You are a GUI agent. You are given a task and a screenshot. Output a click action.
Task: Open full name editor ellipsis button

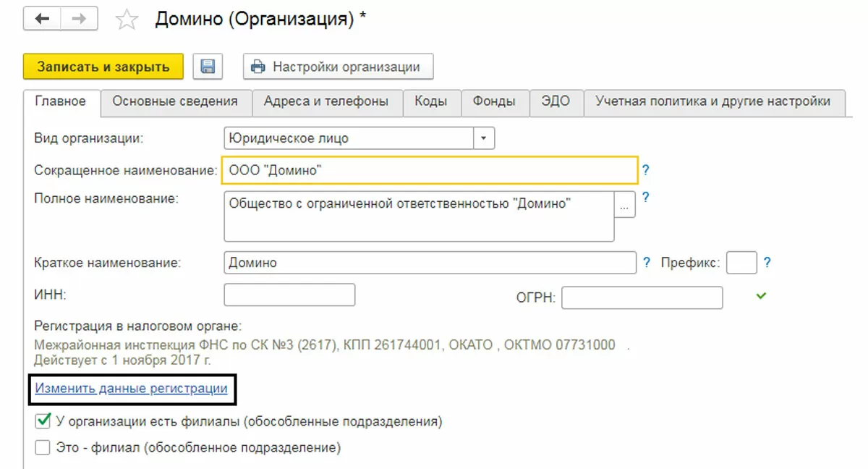[x=625, y=205]
